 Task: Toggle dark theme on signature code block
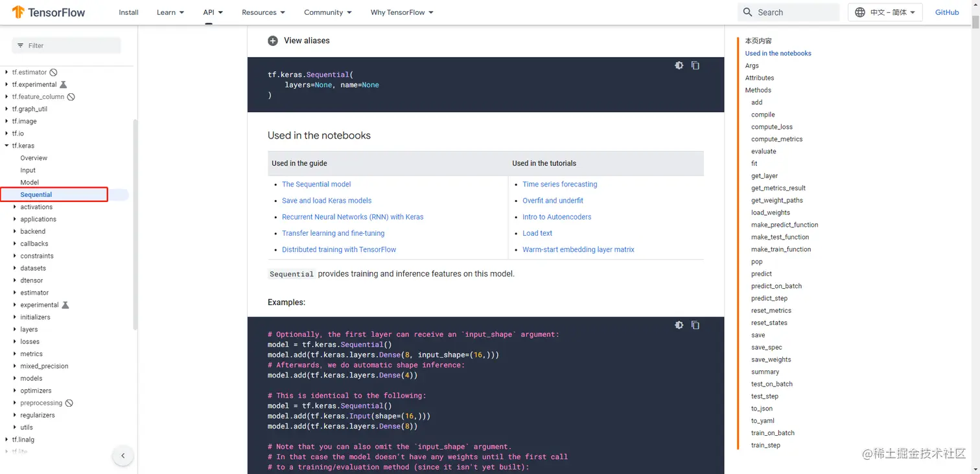(x=679, y=65)
